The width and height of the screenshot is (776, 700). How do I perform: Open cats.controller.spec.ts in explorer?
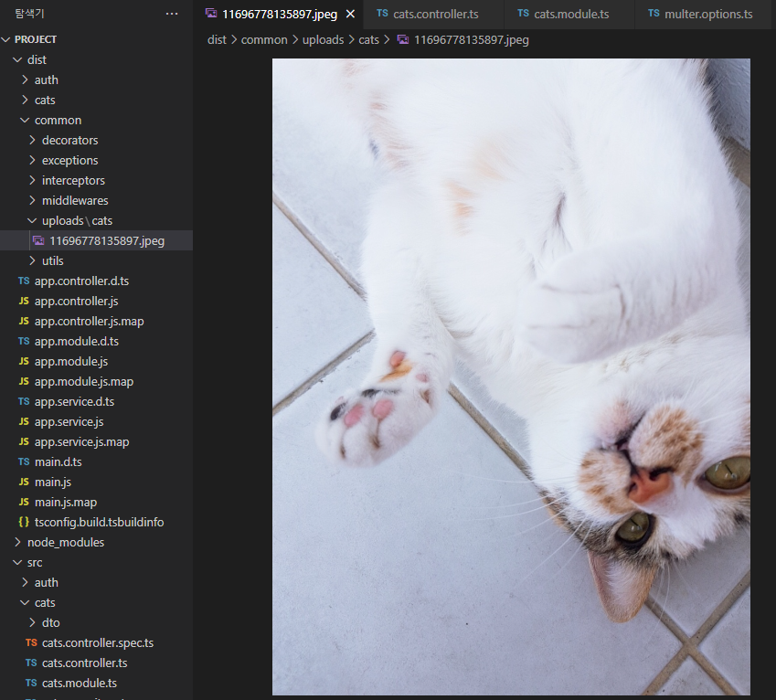[97, 642]
